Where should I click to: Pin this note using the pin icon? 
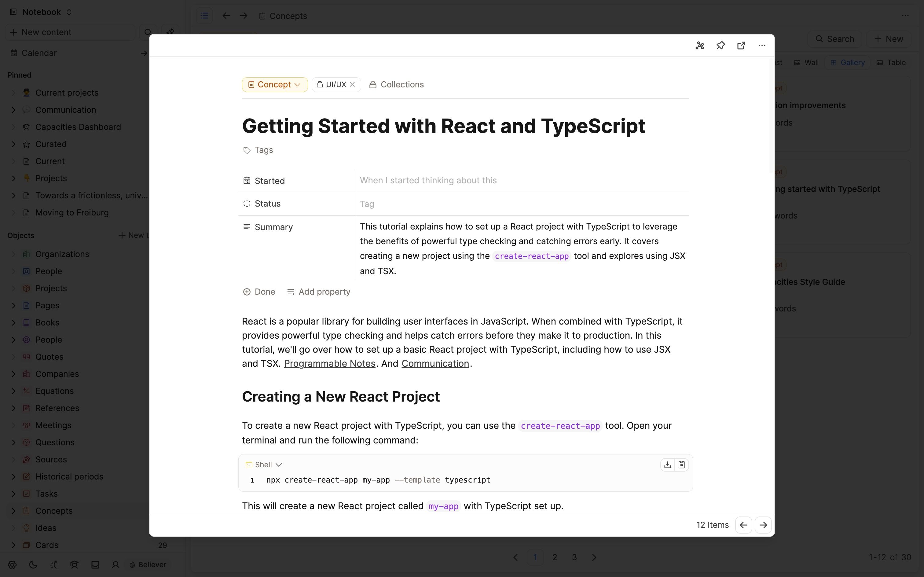click(x=721, y=46)
